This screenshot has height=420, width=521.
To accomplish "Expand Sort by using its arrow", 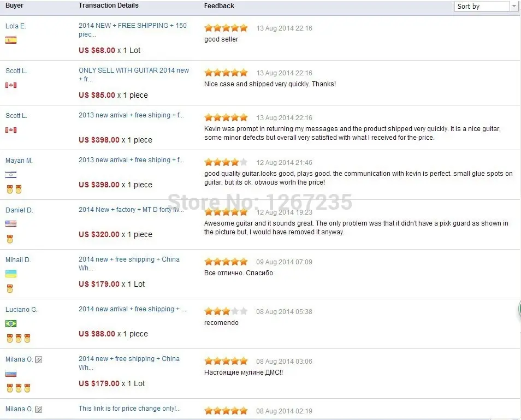I will click(x=514, y=7).
